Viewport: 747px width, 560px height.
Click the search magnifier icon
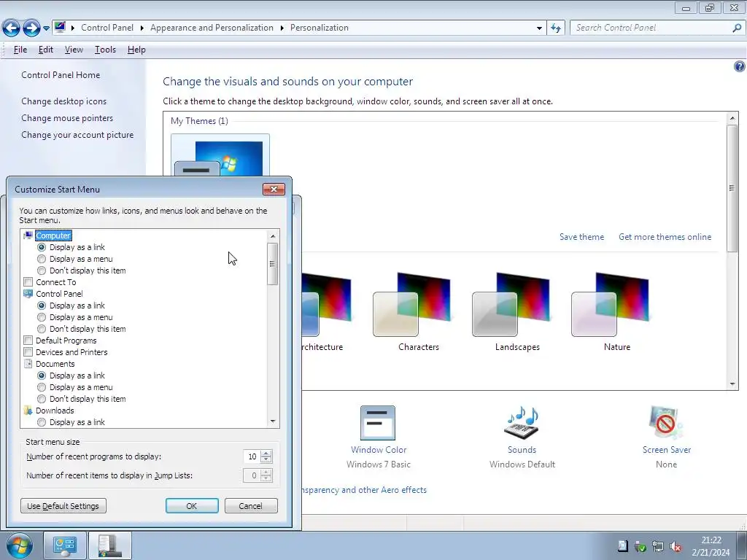pyautogui.click(x=737, y=28)
